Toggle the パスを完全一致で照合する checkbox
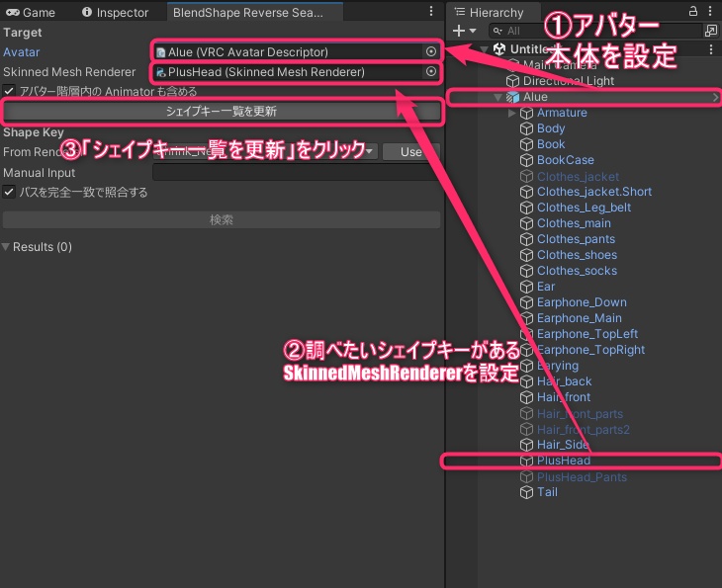This screenshot has width=722, height=588. [x=9, y=192]
